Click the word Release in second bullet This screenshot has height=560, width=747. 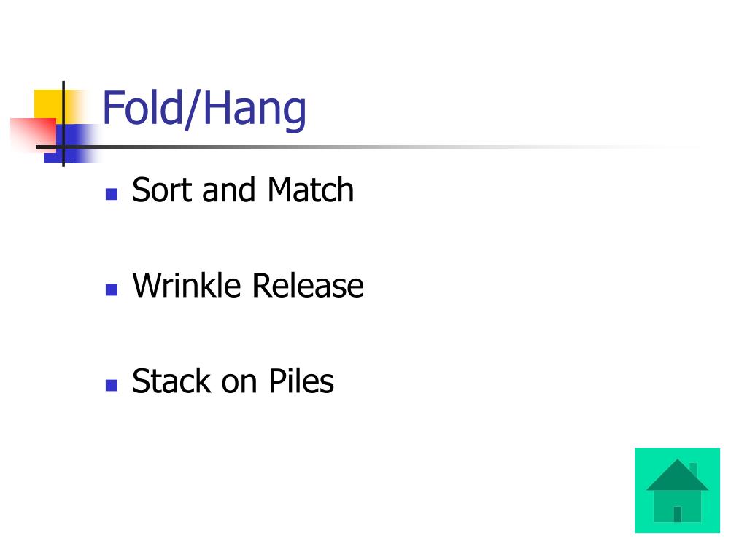(308, 286)
